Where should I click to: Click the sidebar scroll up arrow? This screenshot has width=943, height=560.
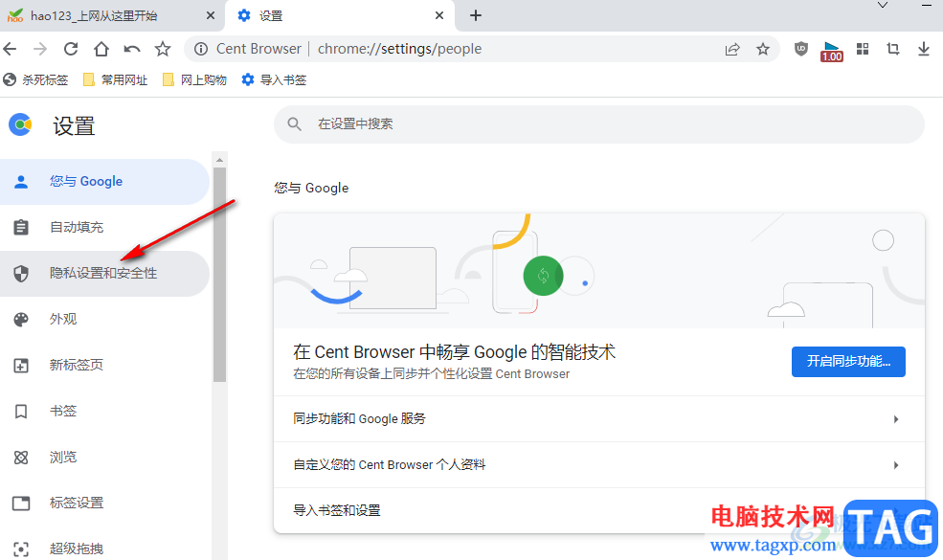pyautogui.click(x=219, y=160)
